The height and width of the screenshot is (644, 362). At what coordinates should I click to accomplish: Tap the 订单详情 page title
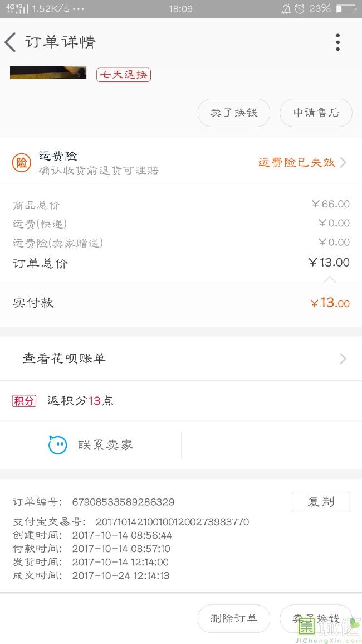click(60, 42)
